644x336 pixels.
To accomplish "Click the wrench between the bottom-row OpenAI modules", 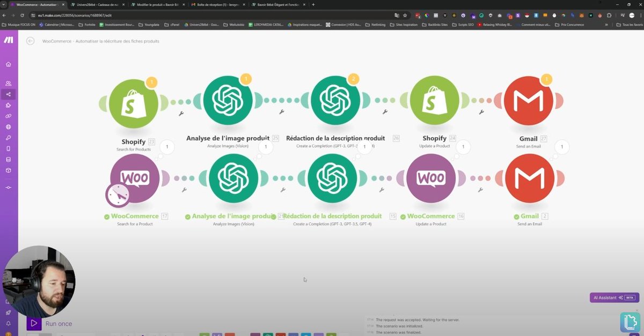I will (x=283, y=190).
